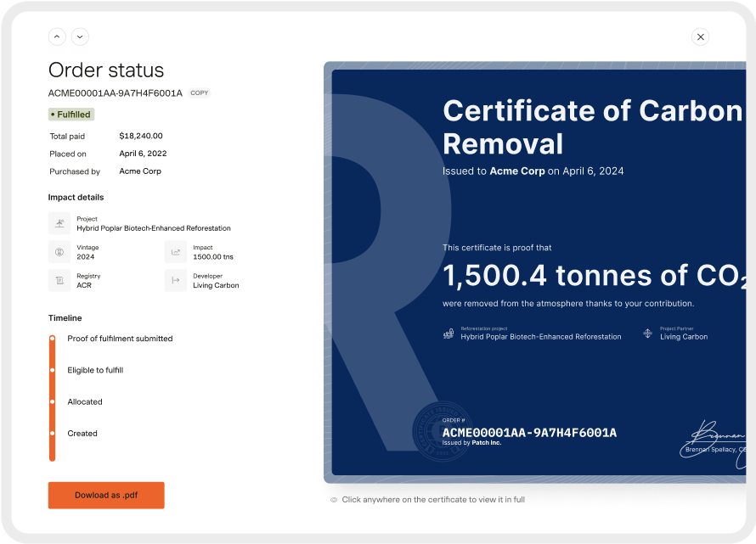Select the Proof of fulfilment submitted timeline marker
This screenshot has height=544, width=756.
(52, 339)
